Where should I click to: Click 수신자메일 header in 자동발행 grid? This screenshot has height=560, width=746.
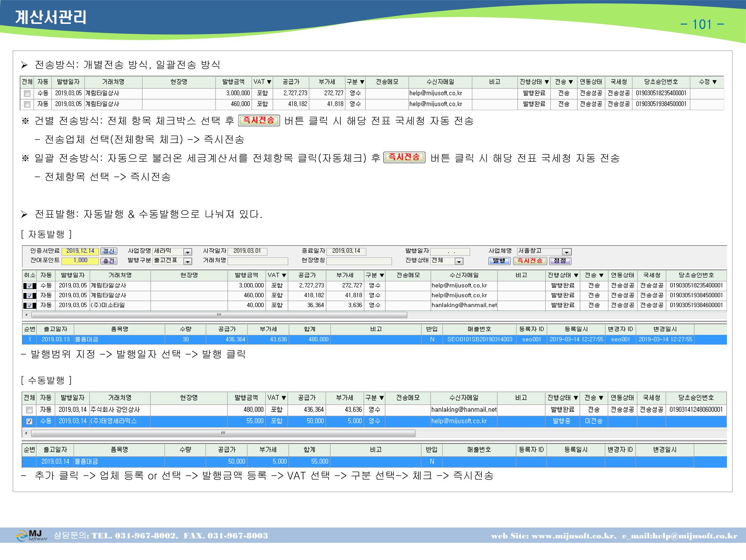point(464,275)
